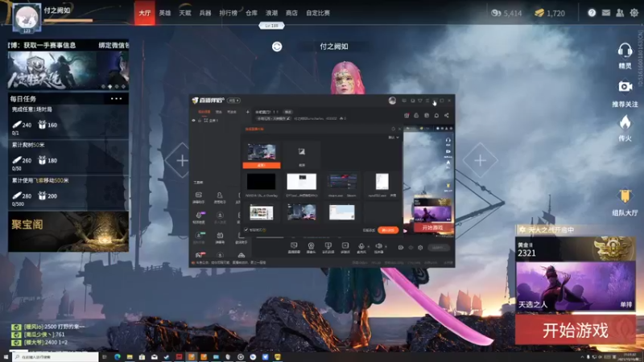Open the 排行榜 leaderboard tab
The height and width of the screenshot is (362, 644).
pyautogui.click(x=229, y=13)
